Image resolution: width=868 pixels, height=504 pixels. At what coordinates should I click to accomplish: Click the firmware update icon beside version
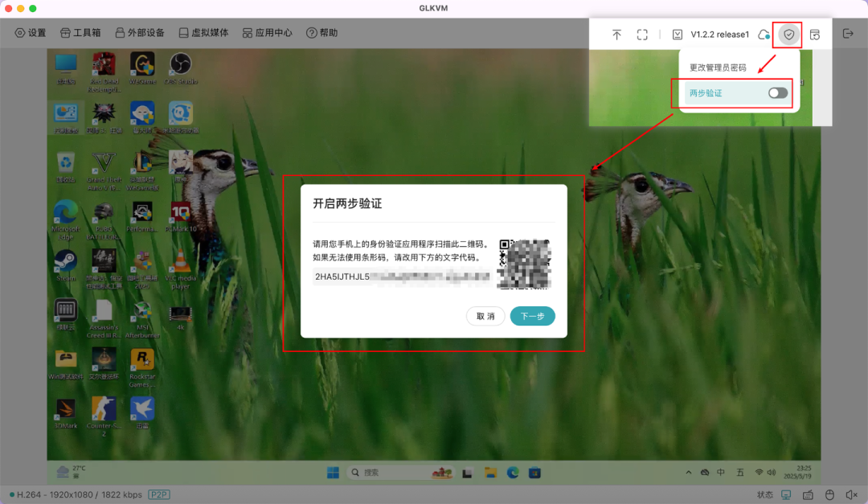click(x=678, y=35)
